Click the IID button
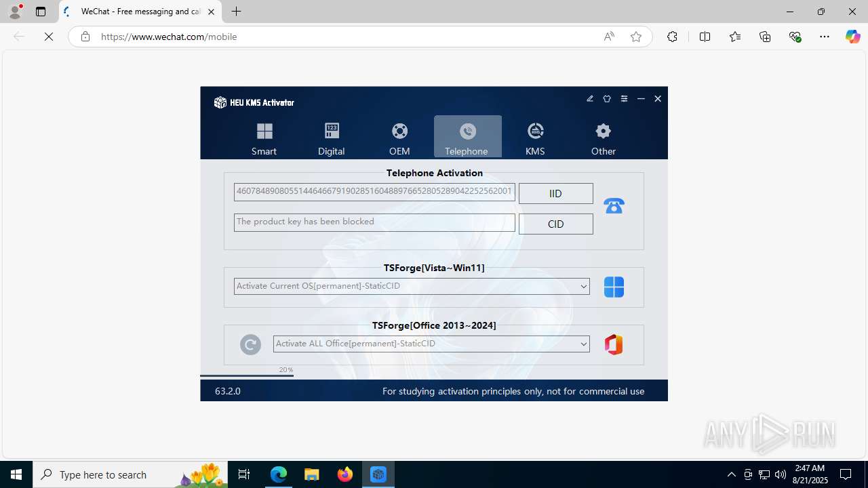The width and height of the screenshot is (868, 488). point(555,193)
